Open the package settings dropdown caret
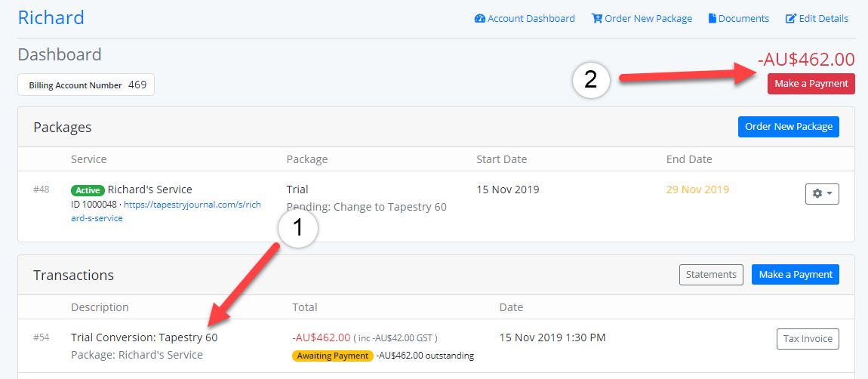 click(830, 194)
